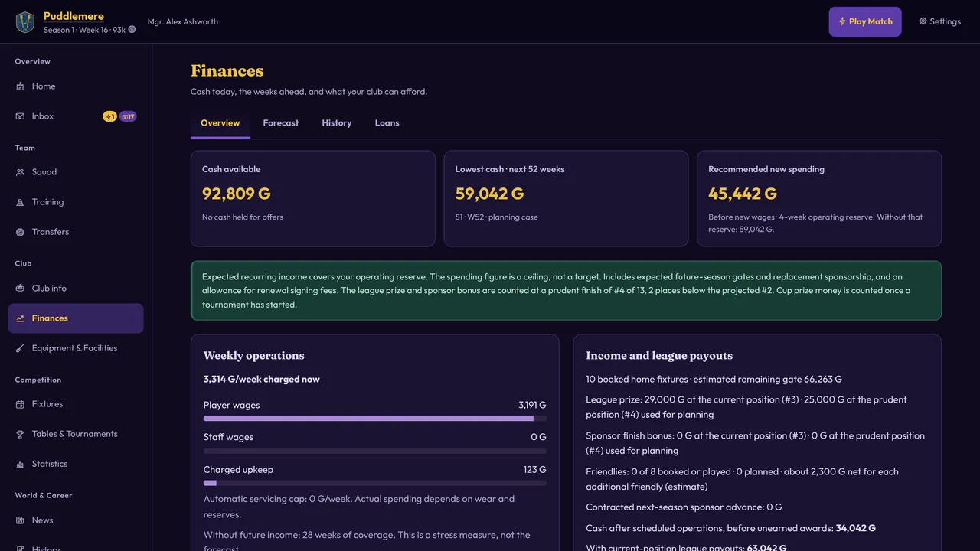Click the Player wages progress bar
Viewport: 980px width, 551px height.
click(x=375, y=419)
